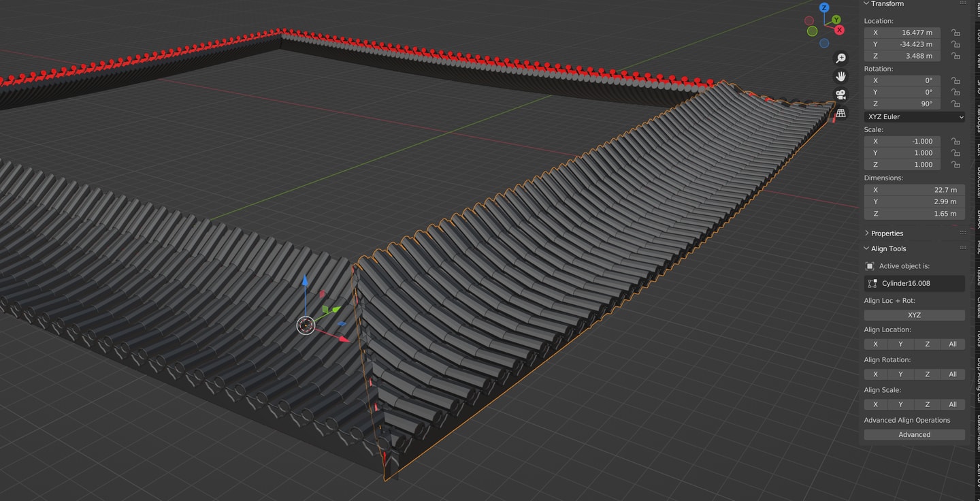Toggle the Location Z lock
This screenshot has width=980, height=501.
(x=955, y=56)
